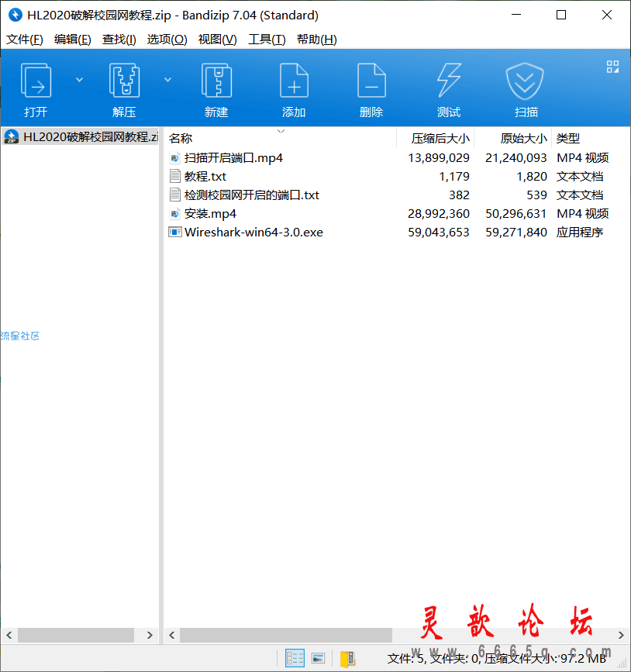Click the compressed size 13,899,029 cell
631x672 pixels.
[439, 158]
